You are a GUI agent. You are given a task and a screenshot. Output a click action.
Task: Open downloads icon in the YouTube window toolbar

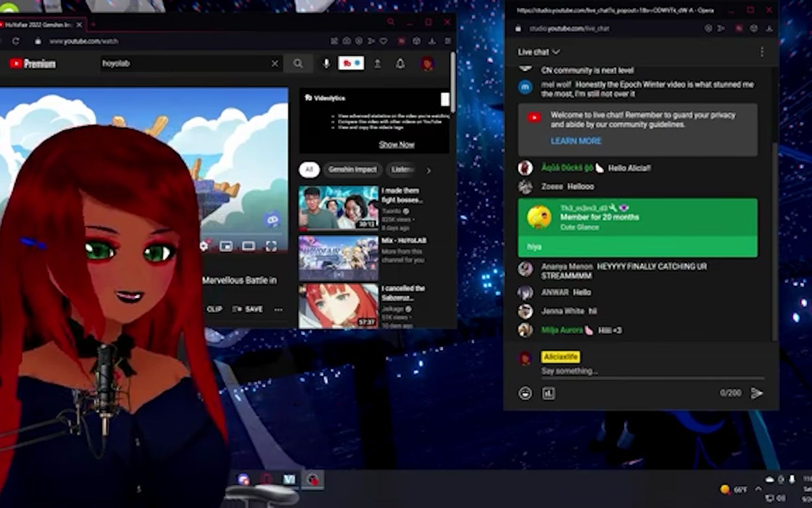click(432, 41)
